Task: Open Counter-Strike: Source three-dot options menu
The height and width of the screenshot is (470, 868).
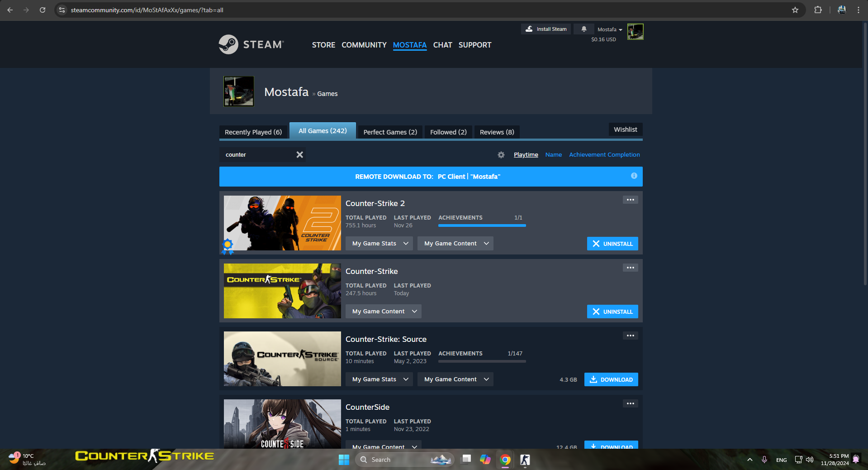Action: 630,336
